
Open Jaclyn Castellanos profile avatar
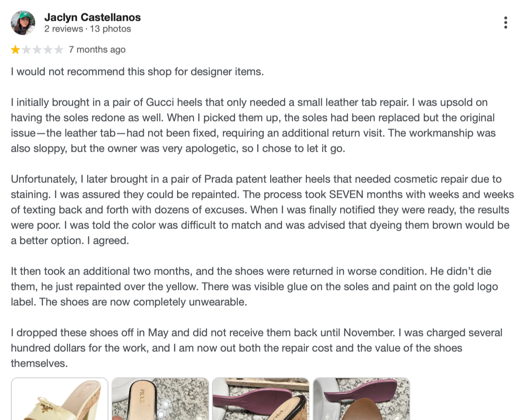point(23,23)
